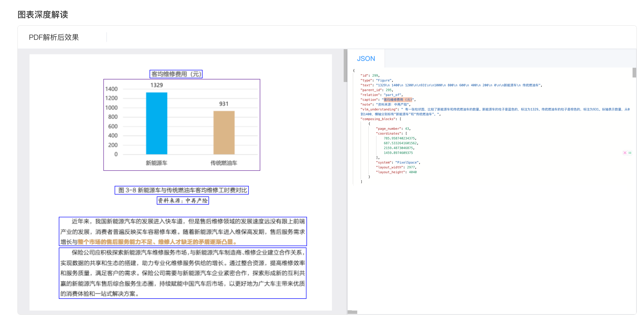Collapse the "coordinates" array in JSON
This screenshot has width=644, height=319.
pyautogui.click(x=406, y=134)
